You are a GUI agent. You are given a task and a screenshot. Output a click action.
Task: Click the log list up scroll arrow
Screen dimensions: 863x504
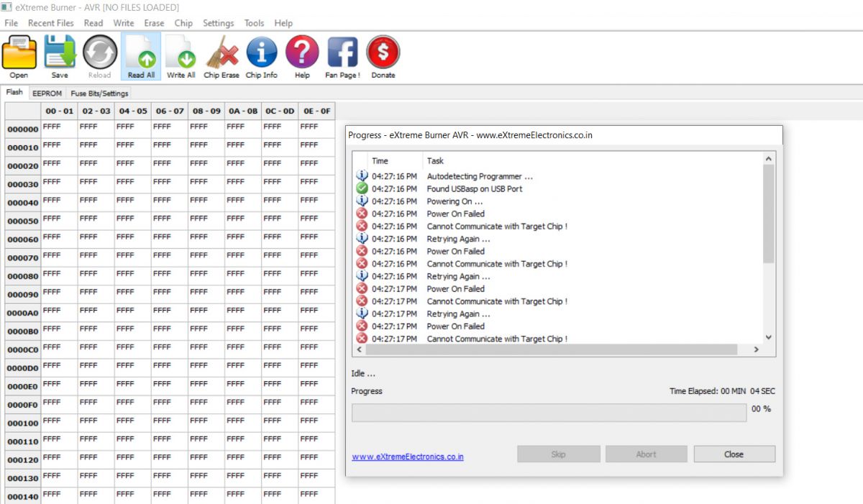(769, 158)
